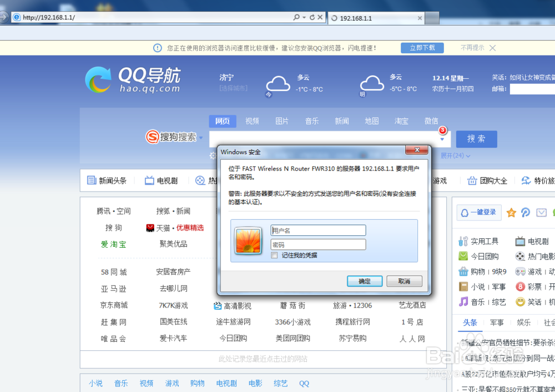Click the 彩票 red ball icon
Image resolution: width=555 pixels, height=392 pixels.
520,287
